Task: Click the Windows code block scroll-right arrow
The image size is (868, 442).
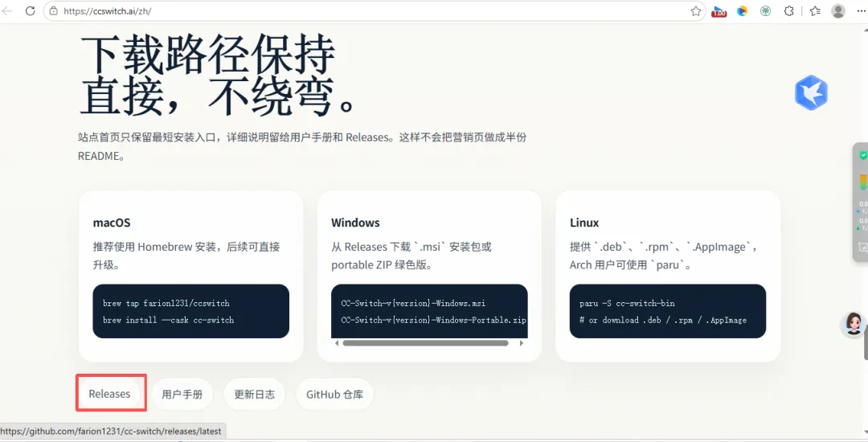Action: click(521, 343)
